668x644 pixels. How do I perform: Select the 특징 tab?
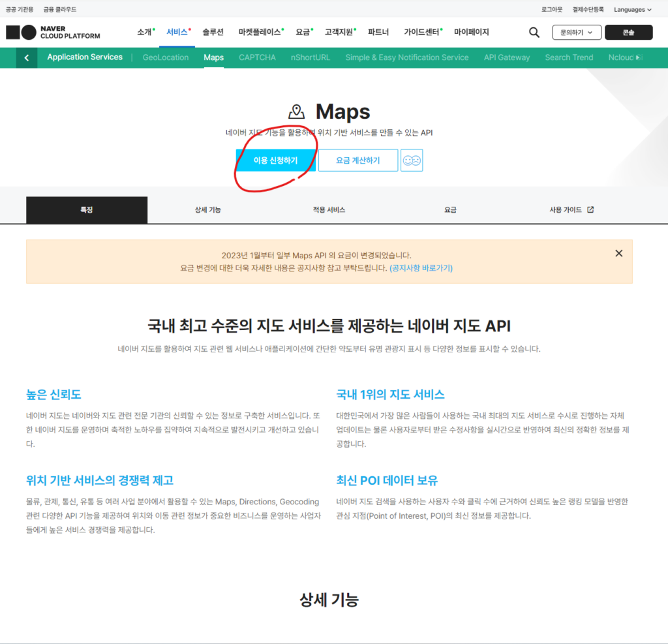(87, 209)
